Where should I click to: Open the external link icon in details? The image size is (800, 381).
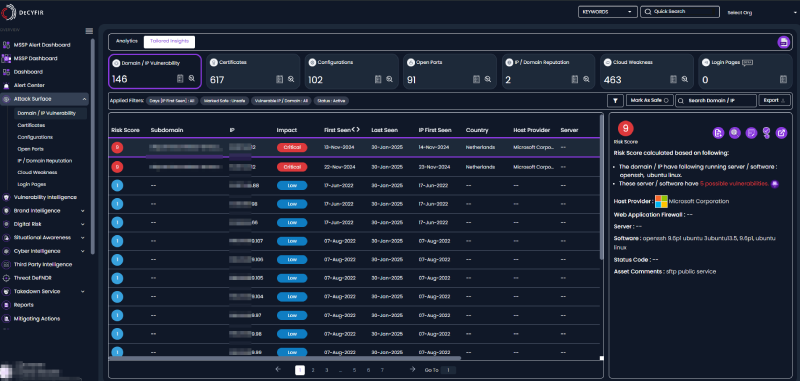782,133
